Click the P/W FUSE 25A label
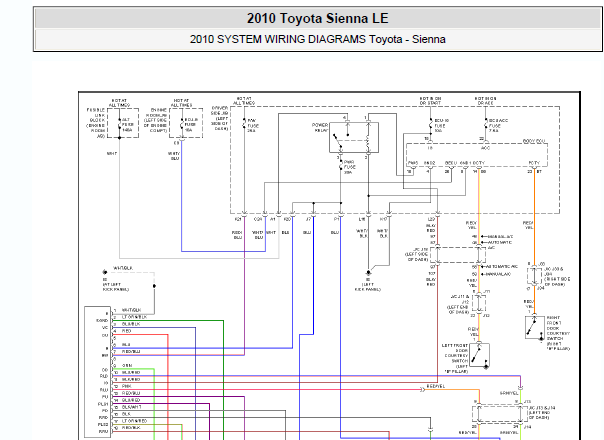The height and width of the screenshot is (440, 604). tap(253, 126)
